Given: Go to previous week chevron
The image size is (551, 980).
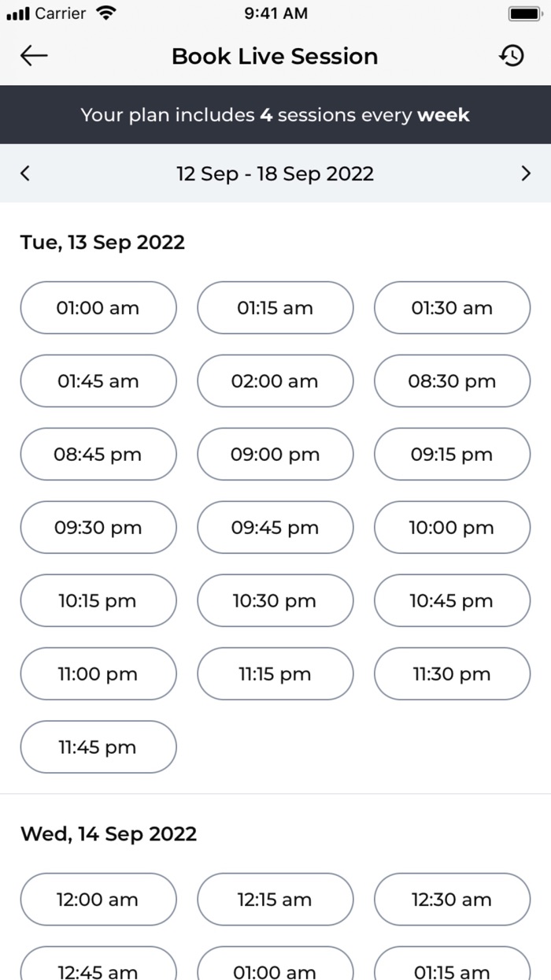Looking at the screenshot, I should tap(25, 173).
